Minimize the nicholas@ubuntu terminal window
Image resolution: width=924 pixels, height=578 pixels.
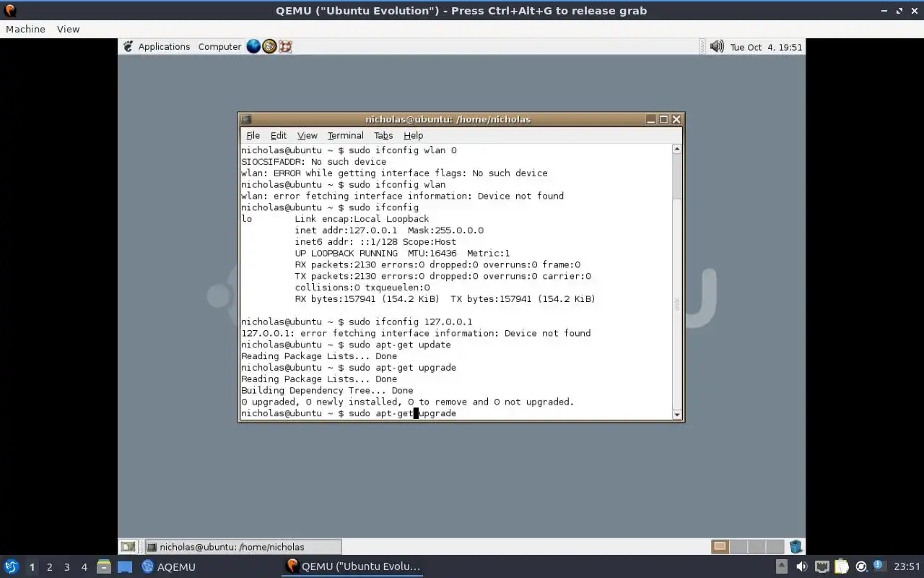click(651, 119)
